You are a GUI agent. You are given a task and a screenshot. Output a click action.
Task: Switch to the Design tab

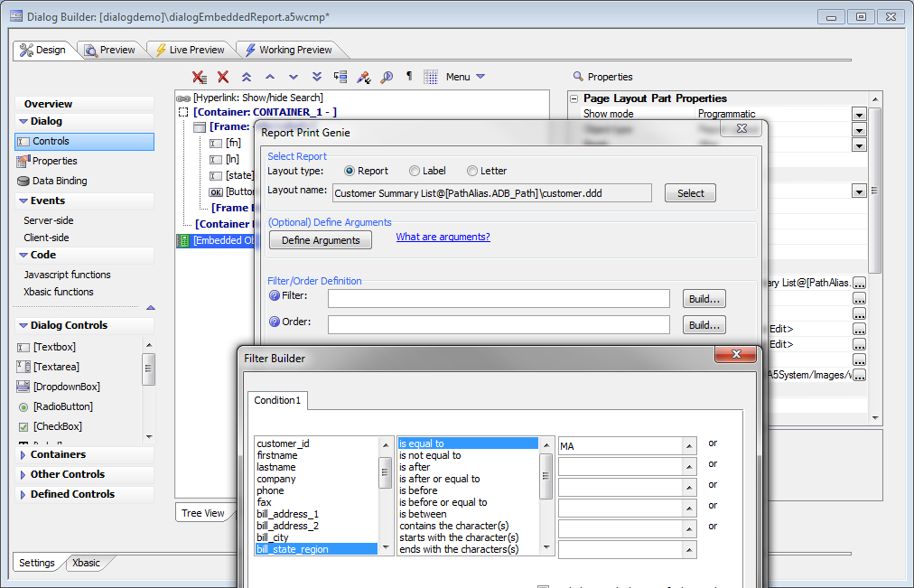pos(42,50)
